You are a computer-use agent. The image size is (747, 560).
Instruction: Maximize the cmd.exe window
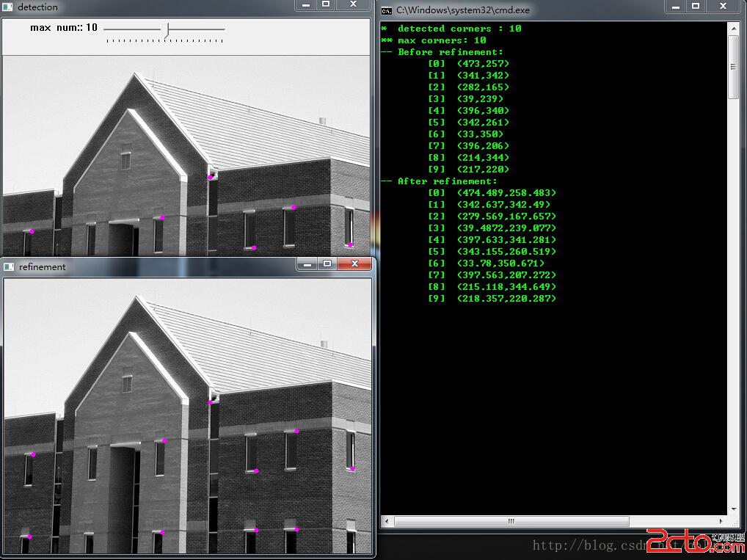pos(696,6)
